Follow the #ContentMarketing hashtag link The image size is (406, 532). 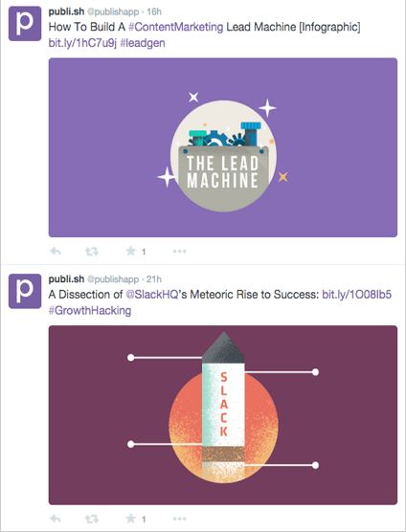pyautogui.click(x=176, y=27)
